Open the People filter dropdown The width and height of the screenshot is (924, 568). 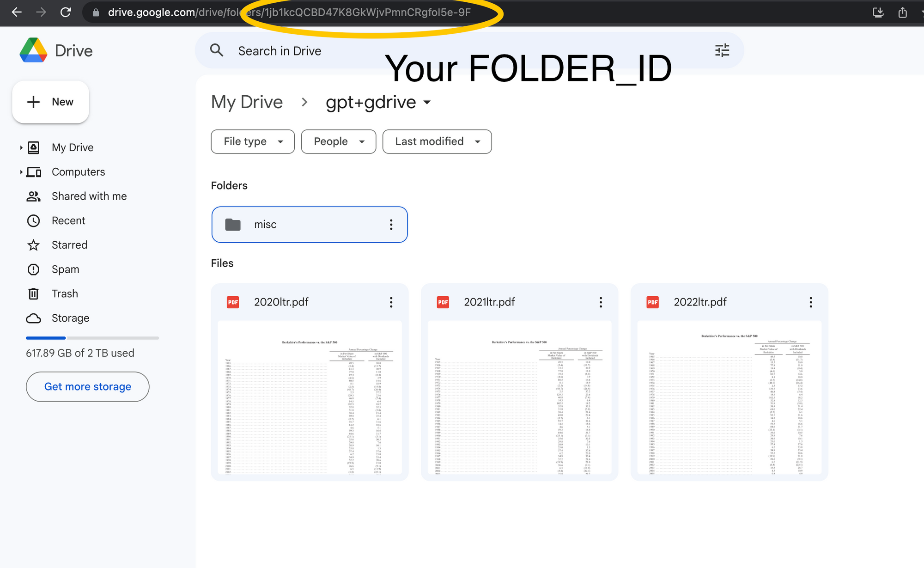click(x=338, y=141)
